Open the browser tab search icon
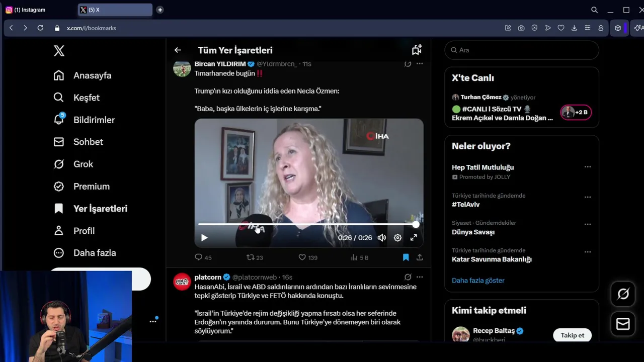The height and width of the screenshot is (362, 644). coord(594,10)
